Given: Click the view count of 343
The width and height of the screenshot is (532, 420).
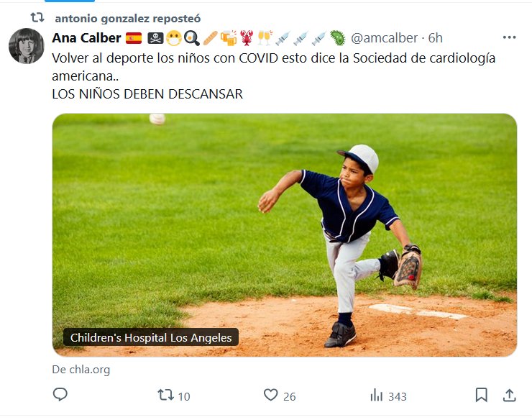Looking at the screenshot, I should tap(397, 396).
